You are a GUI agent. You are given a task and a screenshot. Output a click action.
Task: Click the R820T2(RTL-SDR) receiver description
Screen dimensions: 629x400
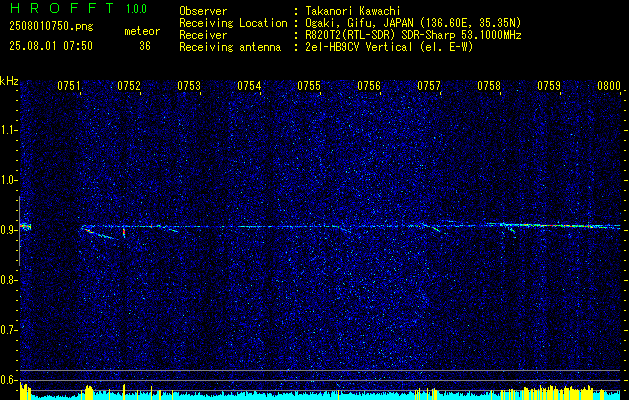click(x=413, y=35)
